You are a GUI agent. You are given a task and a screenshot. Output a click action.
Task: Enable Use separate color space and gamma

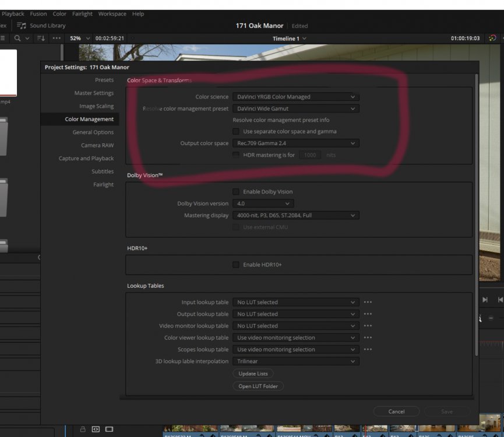coord(236,132)
